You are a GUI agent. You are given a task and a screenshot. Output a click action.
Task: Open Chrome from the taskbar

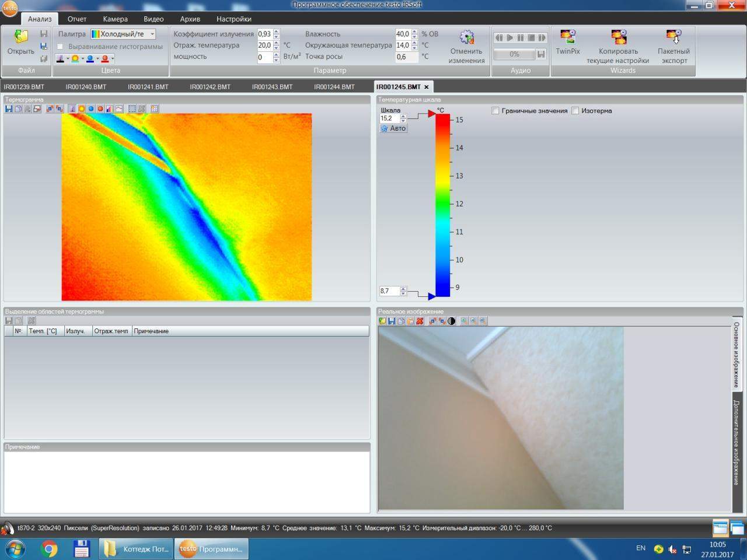[x=50, y=549]
